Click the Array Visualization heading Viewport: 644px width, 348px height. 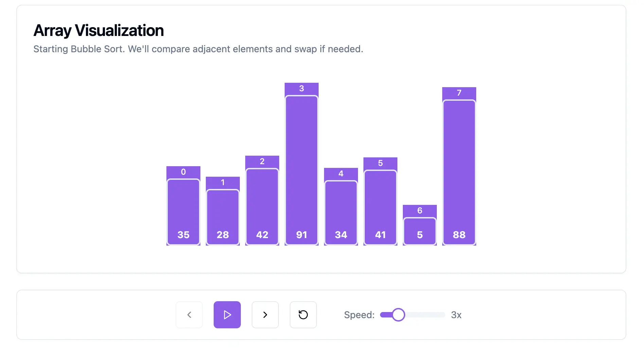99,31
